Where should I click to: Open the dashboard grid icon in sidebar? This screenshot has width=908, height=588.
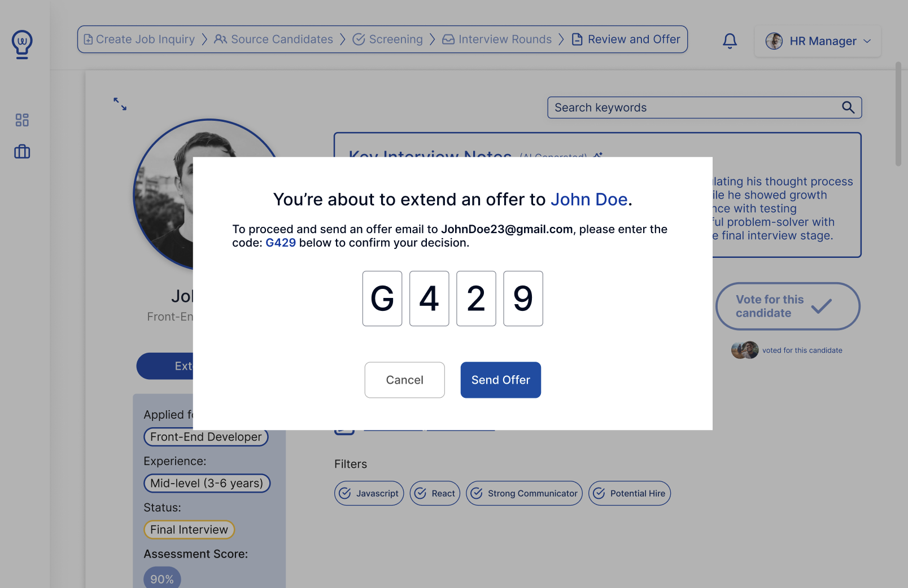pyautogui.click(x=22, y=120)
